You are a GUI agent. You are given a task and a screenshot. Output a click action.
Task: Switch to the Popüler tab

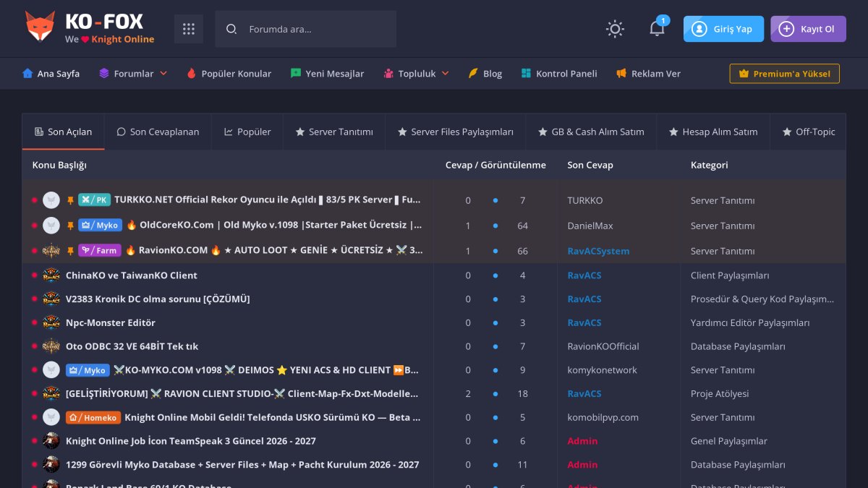247,132
